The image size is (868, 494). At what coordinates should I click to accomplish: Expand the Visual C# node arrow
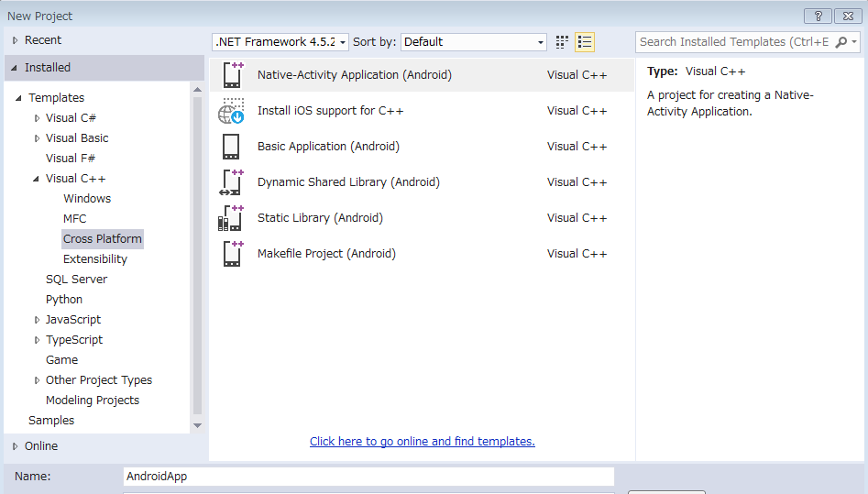37,118
